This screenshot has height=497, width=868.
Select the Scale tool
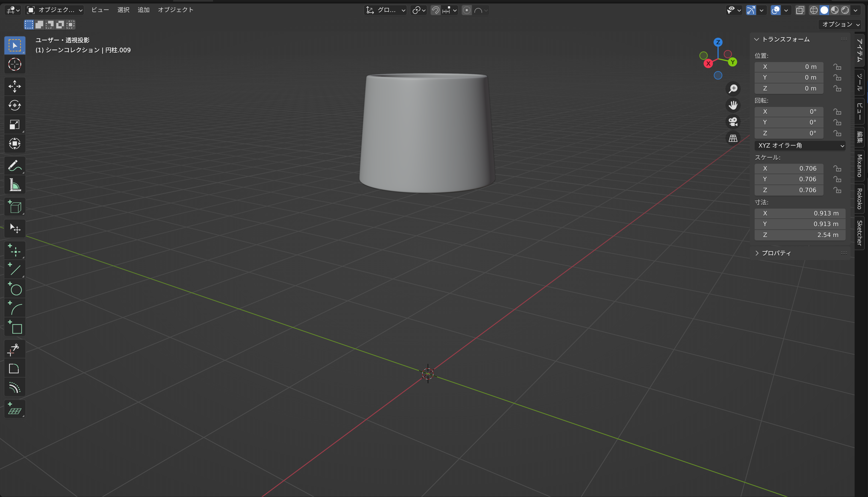point(15,124)
